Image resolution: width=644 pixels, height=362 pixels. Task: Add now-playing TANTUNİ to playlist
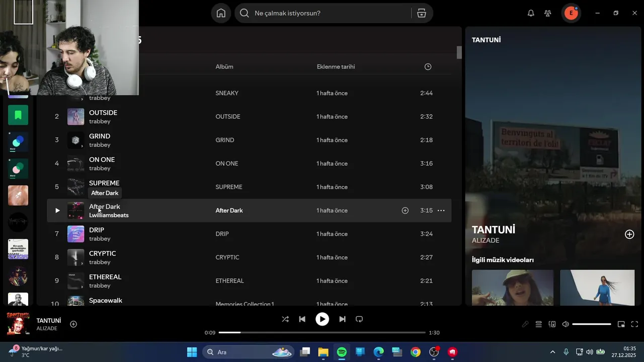pos(73,324)
